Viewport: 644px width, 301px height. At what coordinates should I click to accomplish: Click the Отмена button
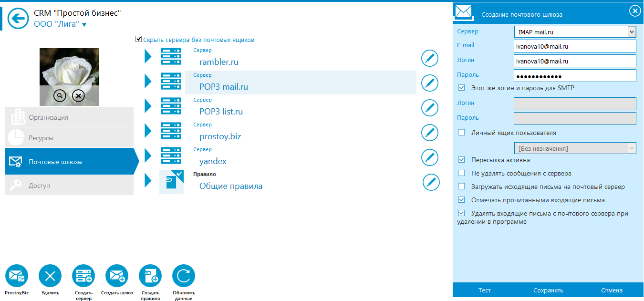coord(612,290)
